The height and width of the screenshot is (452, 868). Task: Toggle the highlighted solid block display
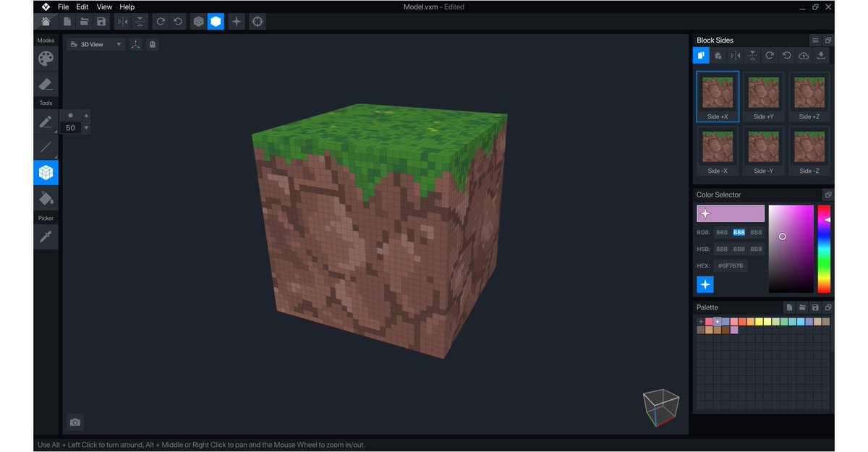tap(216, 22)
